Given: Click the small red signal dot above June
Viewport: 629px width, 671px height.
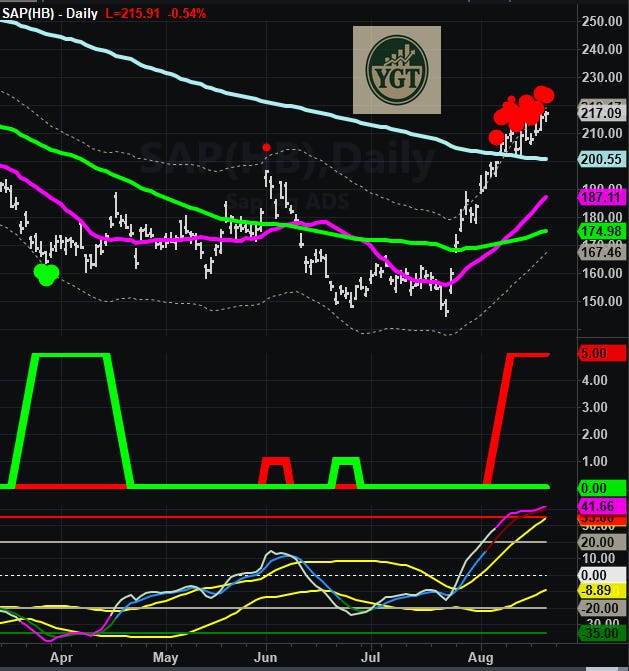Looking at the screenshot, I should coord(266,148).
